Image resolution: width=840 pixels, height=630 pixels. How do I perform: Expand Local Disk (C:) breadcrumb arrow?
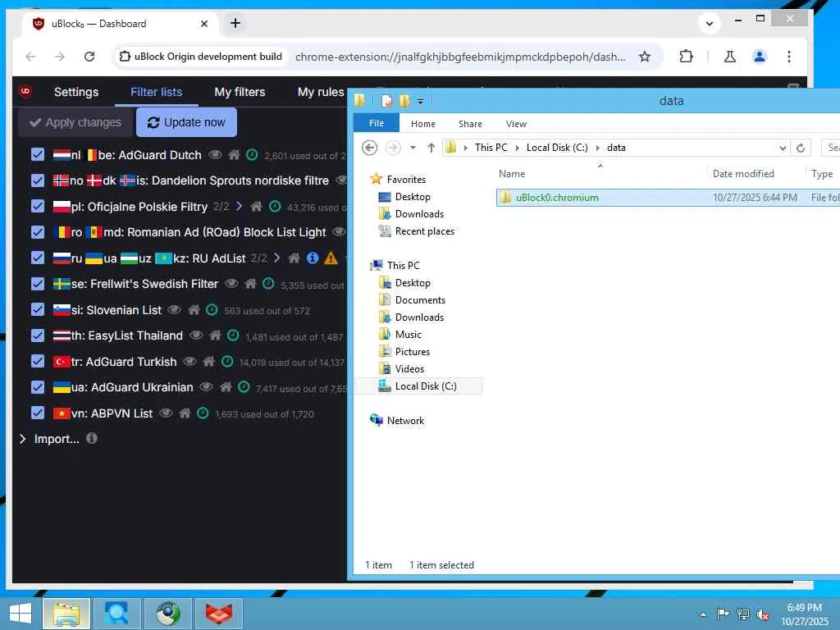click(x=598, y=148)
